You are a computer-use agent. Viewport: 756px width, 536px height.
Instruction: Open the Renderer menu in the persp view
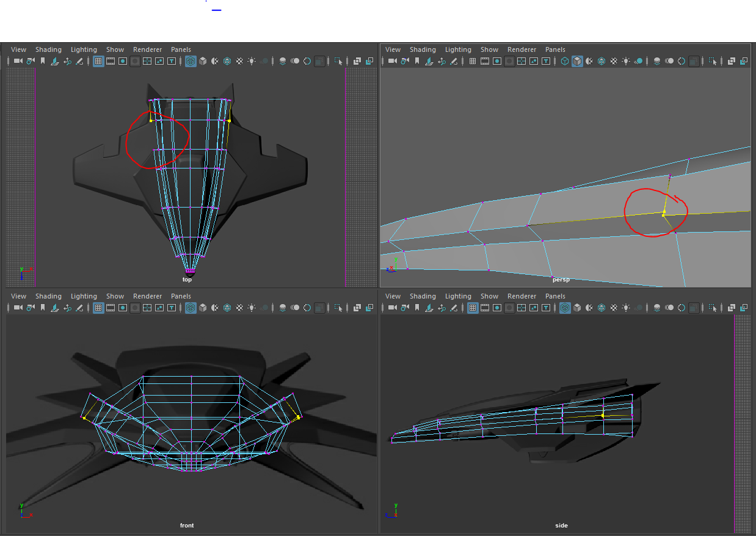pos(522,49)
